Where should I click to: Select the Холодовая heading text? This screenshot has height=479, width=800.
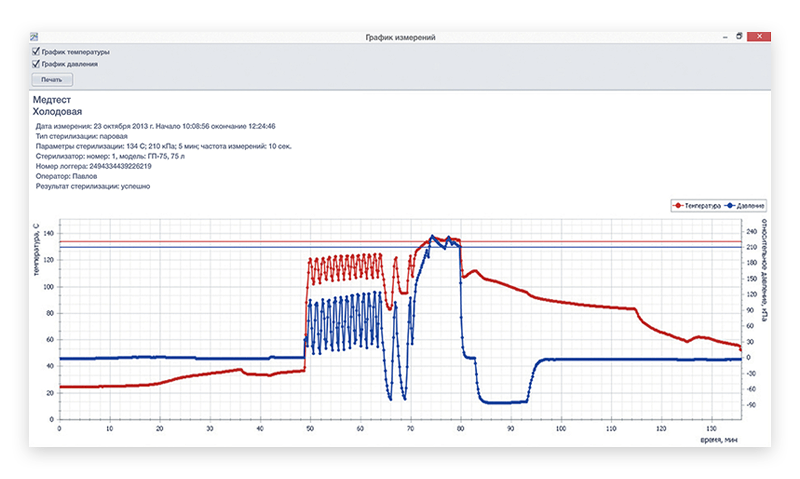click(x=57, y=112)
